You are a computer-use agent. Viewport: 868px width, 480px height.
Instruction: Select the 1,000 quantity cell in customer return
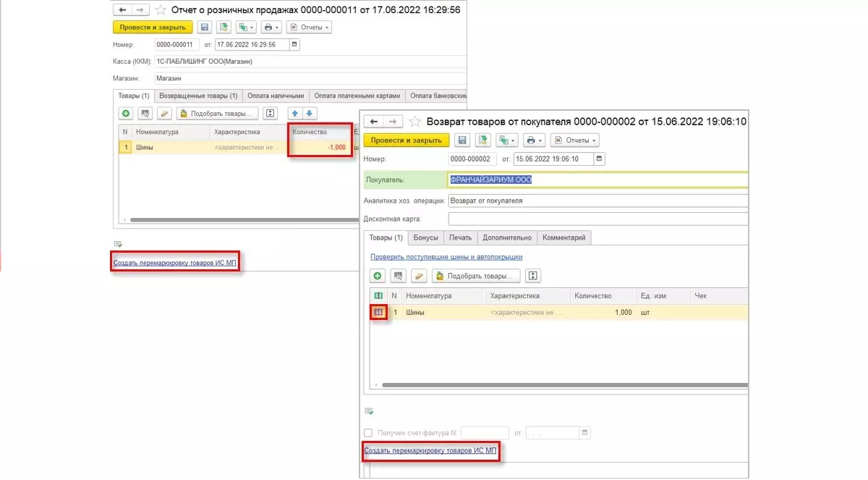[x=603, y=312]
